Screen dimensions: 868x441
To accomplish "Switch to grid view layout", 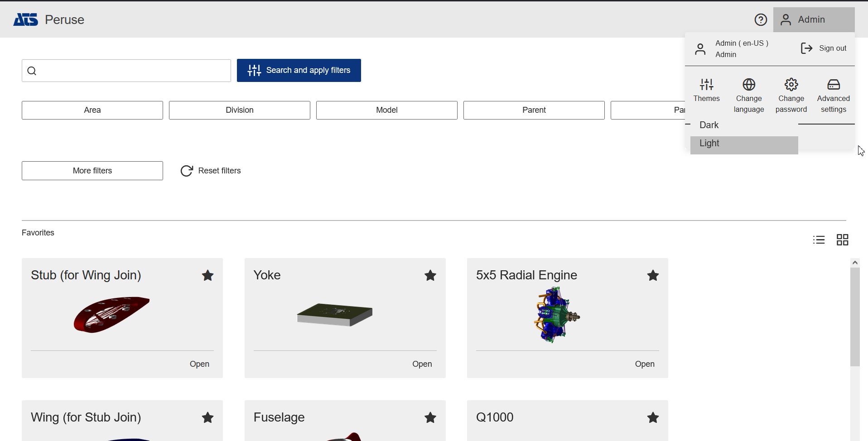I will click(842, 240).
